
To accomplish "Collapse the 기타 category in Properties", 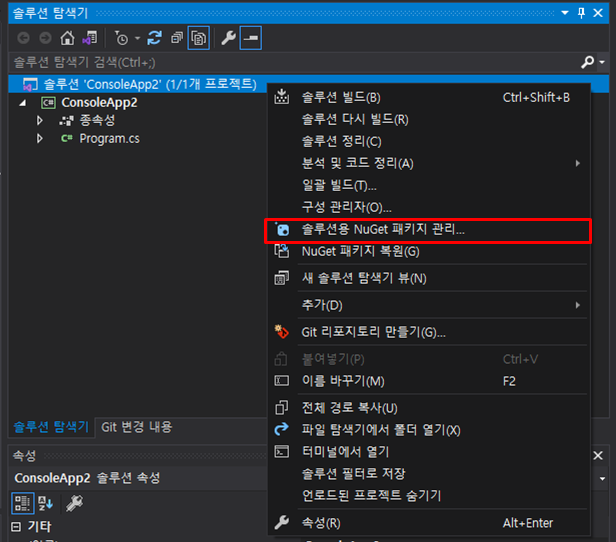I will pos(16,526).
